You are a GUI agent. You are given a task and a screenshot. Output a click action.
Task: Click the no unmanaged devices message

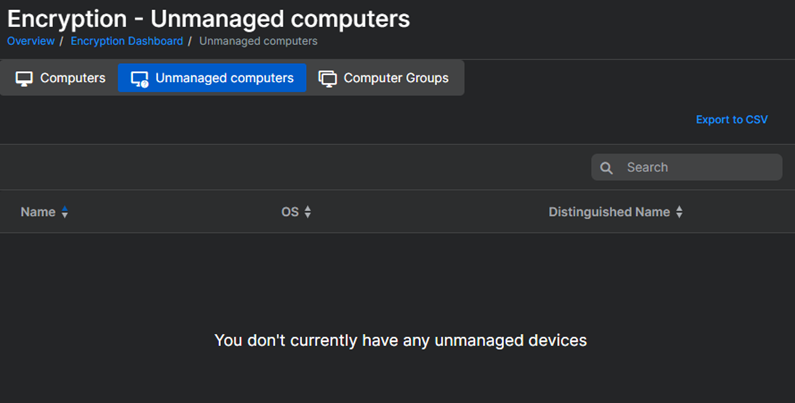(x=400, y=341)
